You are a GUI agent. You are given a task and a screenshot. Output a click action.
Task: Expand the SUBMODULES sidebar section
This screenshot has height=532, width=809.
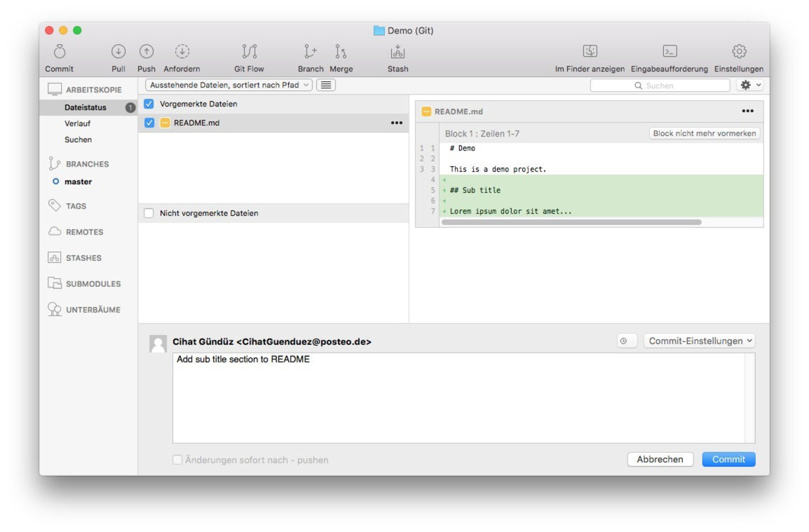(x=93, y=284)
